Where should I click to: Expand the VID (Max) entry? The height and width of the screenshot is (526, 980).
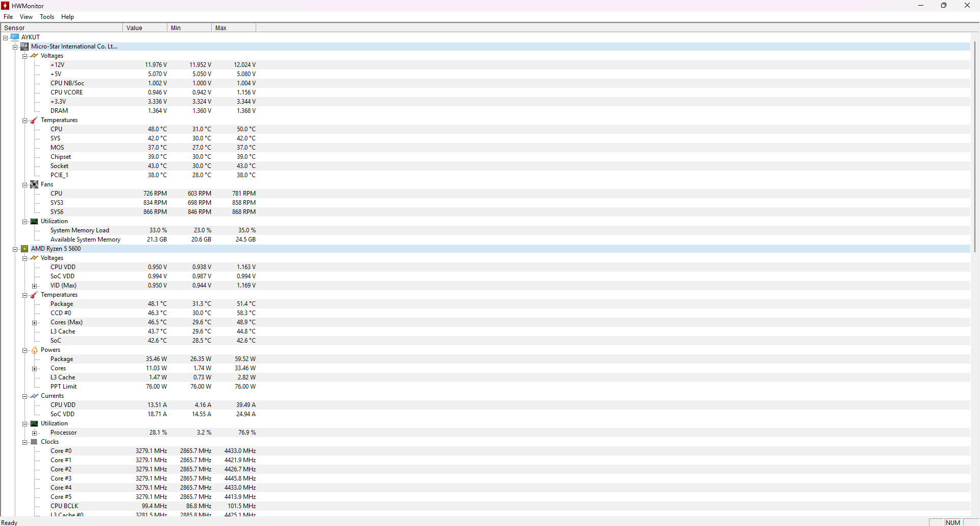(34, 286)
